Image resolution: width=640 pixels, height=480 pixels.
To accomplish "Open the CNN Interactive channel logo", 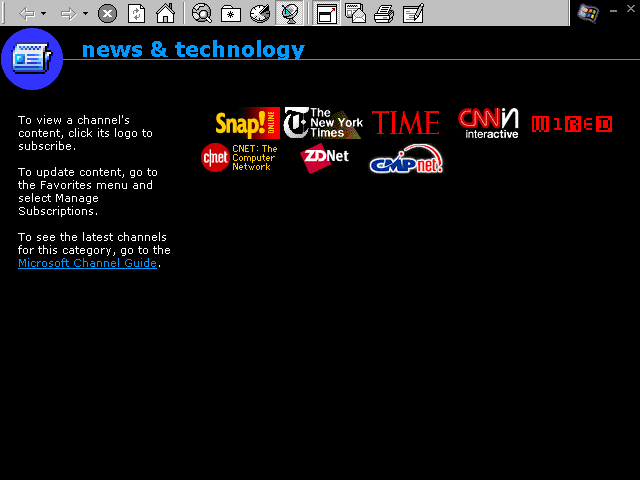I will [489, 123].
